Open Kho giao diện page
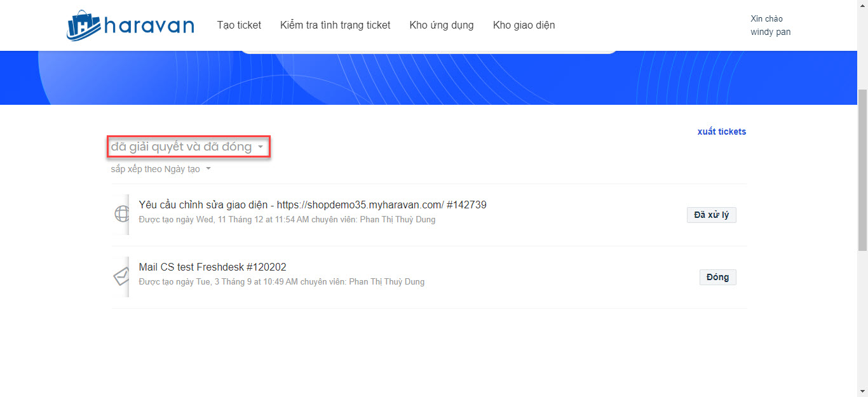The image size is (868, 397). point(524,25)
